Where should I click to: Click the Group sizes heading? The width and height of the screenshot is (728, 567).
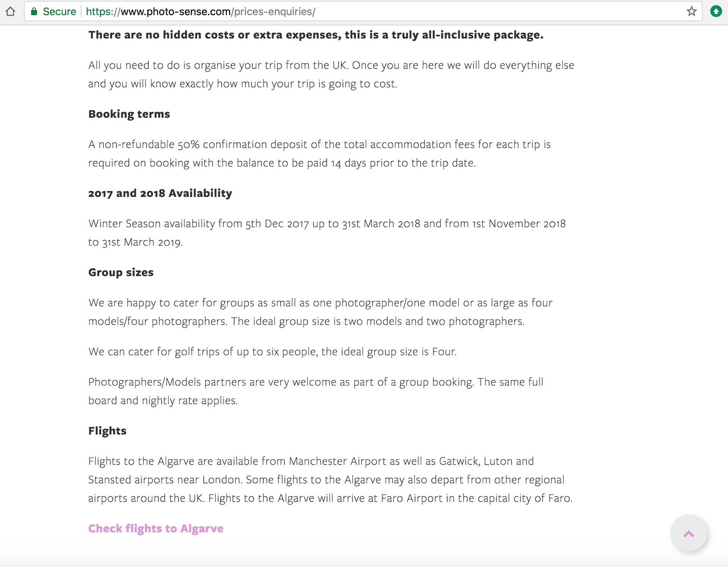coord(121,272)
